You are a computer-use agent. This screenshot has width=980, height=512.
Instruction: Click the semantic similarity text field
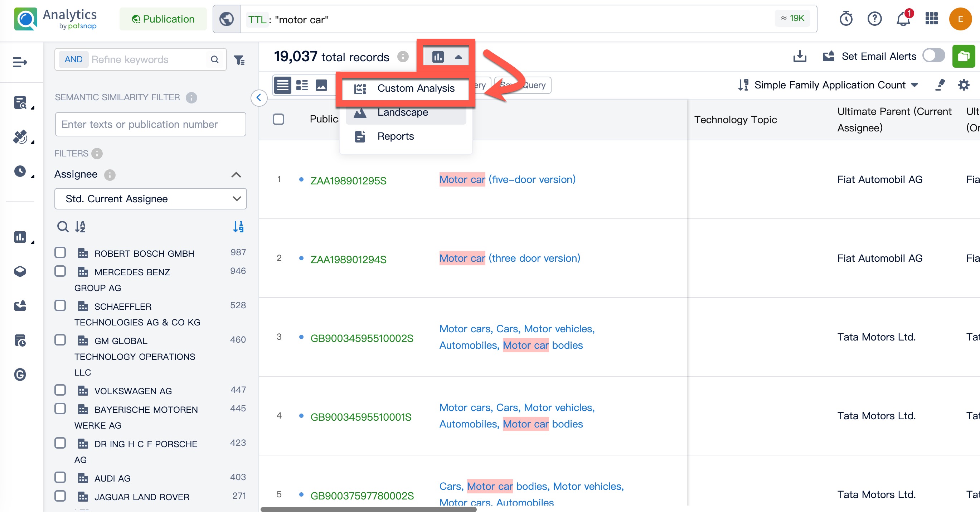point(150,124)
